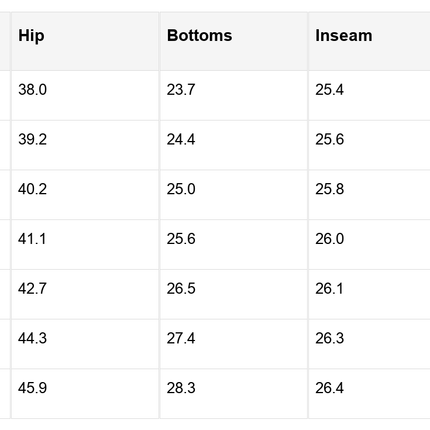Select the hip value 44.3
The width and height of the screenshot is (430, 430).
[32, 338]
